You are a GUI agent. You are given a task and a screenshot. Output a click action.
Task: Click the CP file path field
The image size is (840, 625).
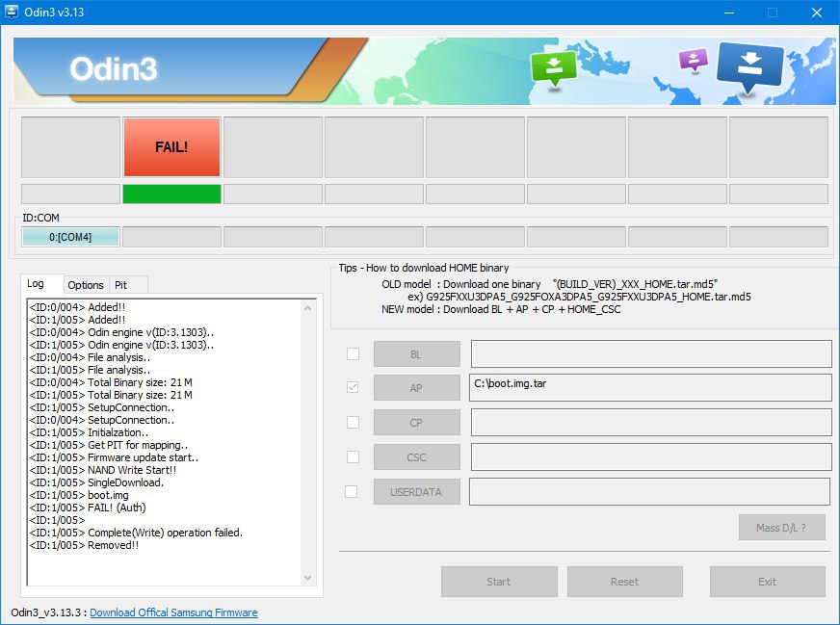(651, 423)
